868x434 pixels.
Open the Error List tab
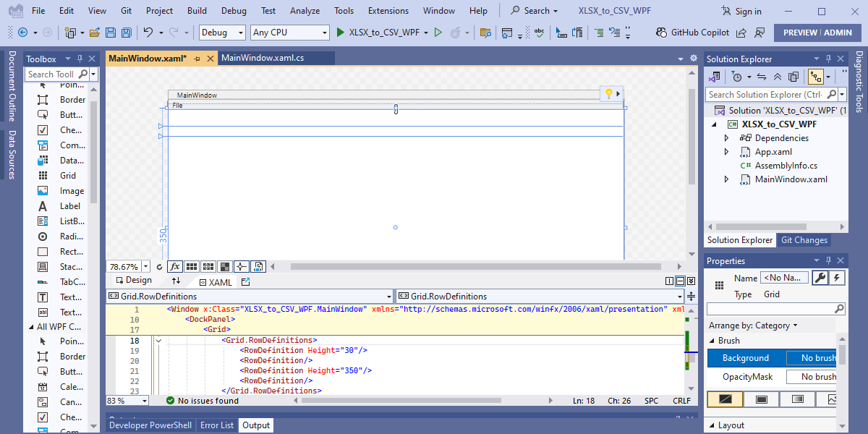(217, 425)
